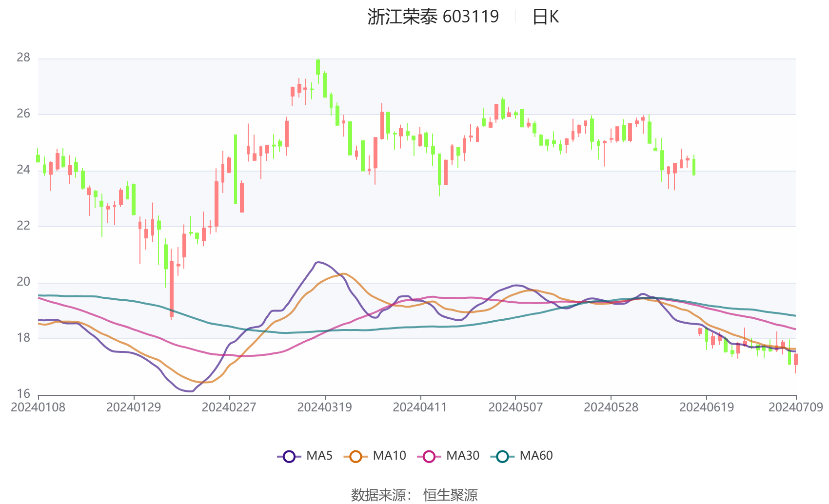Select the 20240129 date label on x-axis
Viewport: 829px width, 504px height.
coord(134,407)
